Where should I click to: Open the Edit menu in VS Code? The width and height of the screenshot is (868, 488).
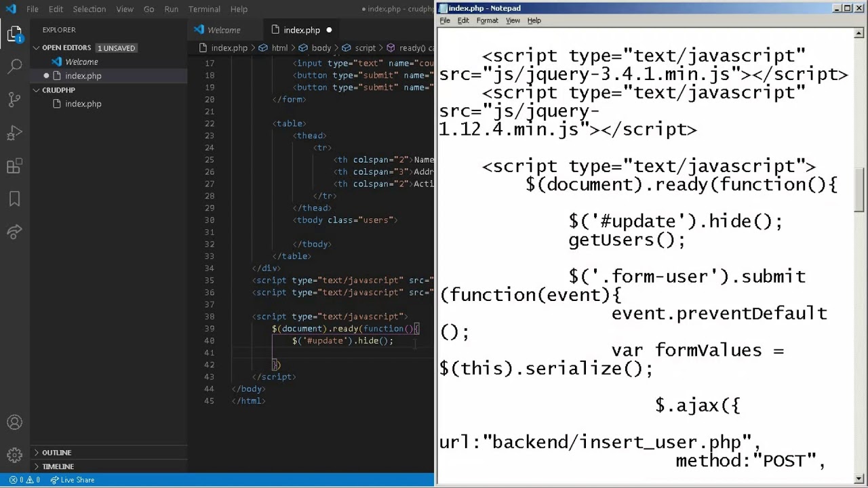click(x=56, y=9)
